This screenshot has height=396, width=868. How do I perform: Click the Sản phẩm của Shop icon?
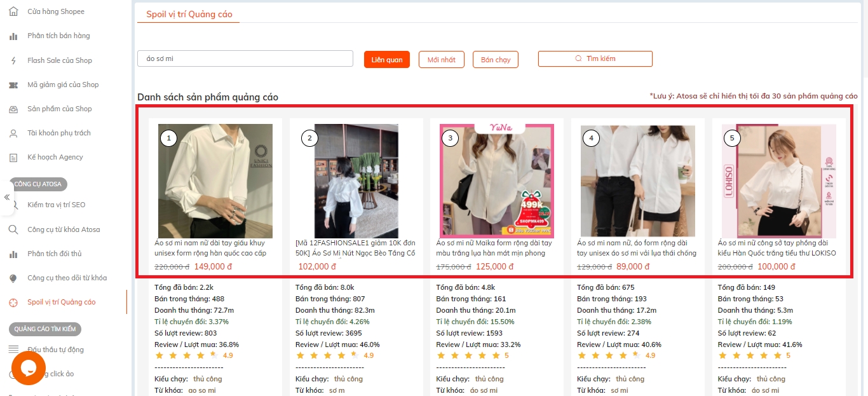[x=13, y=109]
